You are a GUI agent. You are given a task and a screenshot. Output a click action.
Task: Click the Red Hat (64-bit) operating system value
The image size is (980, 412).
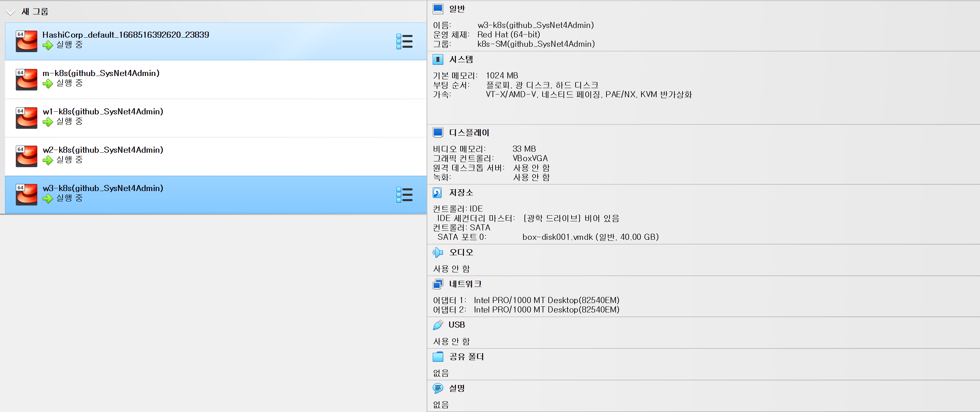click(x=509, y=35)
